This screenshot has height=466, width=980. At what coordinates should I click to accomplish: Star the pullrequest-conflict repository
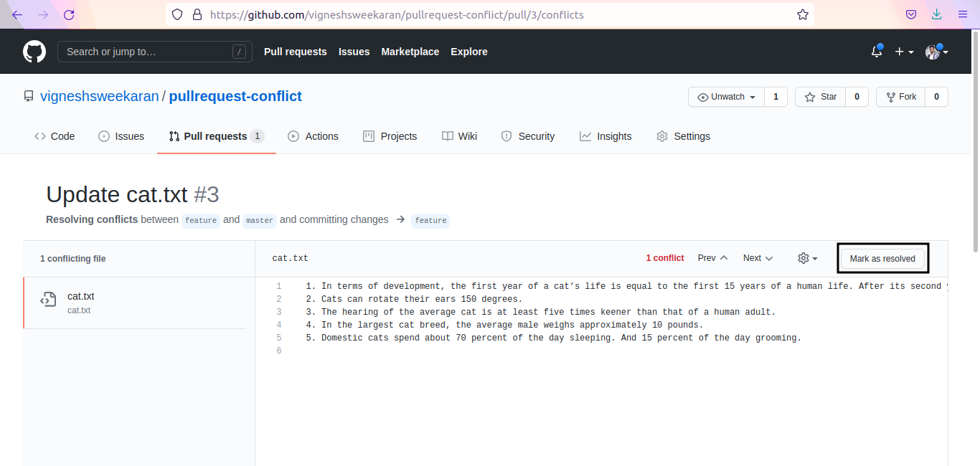(x=819, y=96)
